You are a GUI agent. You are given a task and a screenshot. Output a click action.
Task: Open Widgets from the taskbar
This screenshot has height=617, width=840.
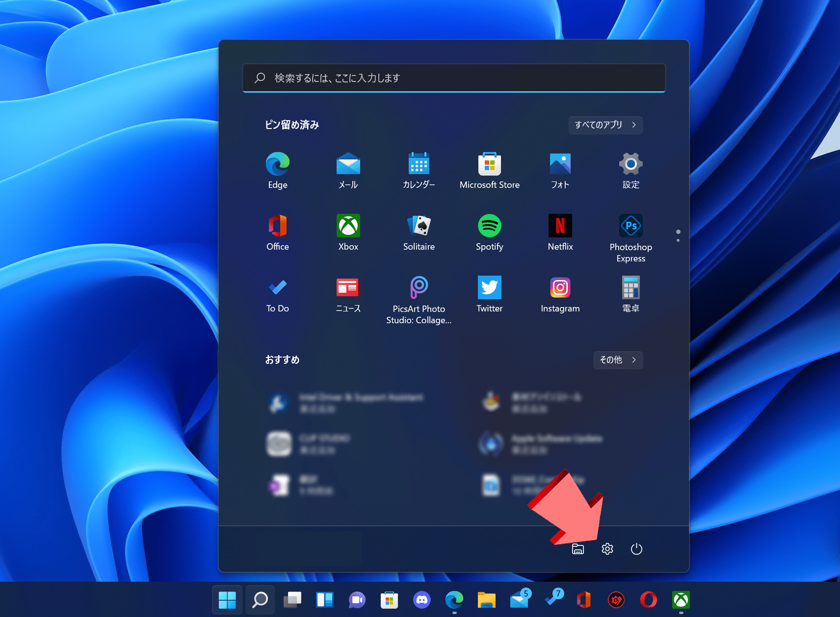click(x=325, y=599)
